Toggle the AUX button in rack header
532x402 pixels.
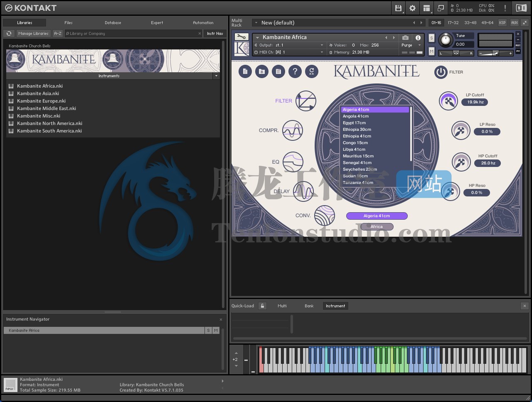coord(515,23)
